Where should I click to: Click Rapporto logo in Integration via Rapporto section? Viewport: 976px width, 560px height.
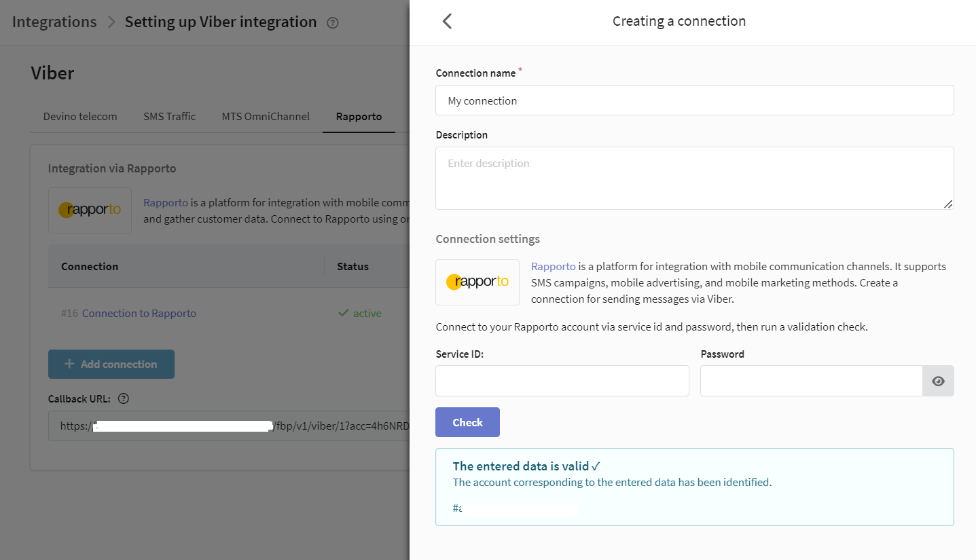point(90,210)
